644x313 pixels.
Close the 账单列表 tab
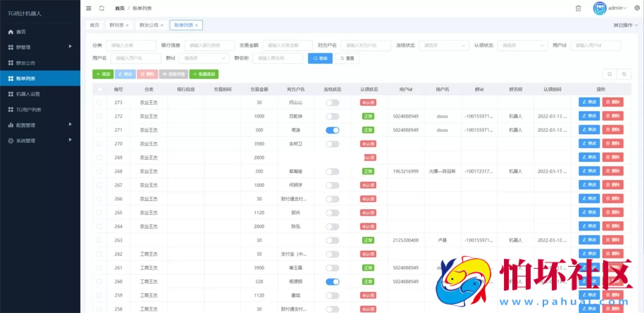196,25
